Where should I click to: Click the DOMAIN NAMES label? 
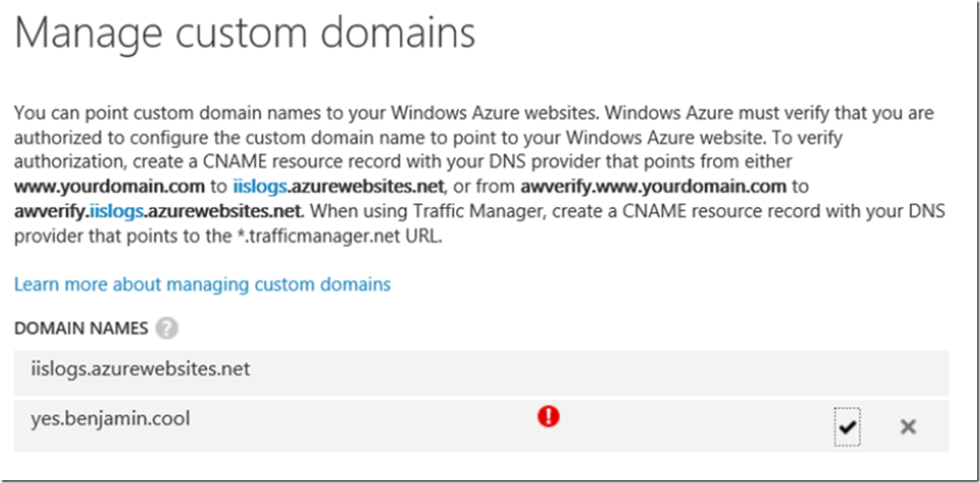click(x=81, y=329)
